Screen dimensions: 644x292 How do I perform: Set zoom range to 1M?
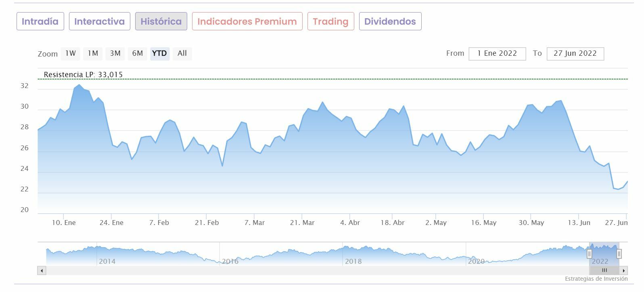[93, 53]
